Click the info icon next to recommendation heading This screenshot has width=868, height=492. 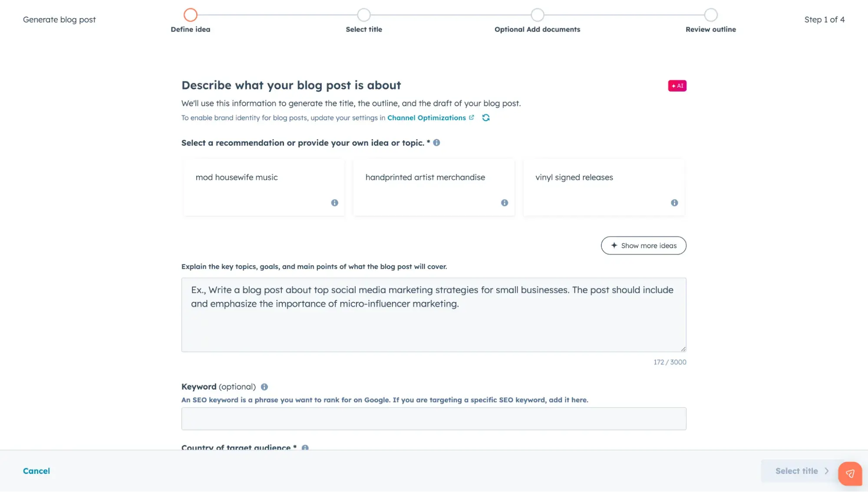coord(437,142)
